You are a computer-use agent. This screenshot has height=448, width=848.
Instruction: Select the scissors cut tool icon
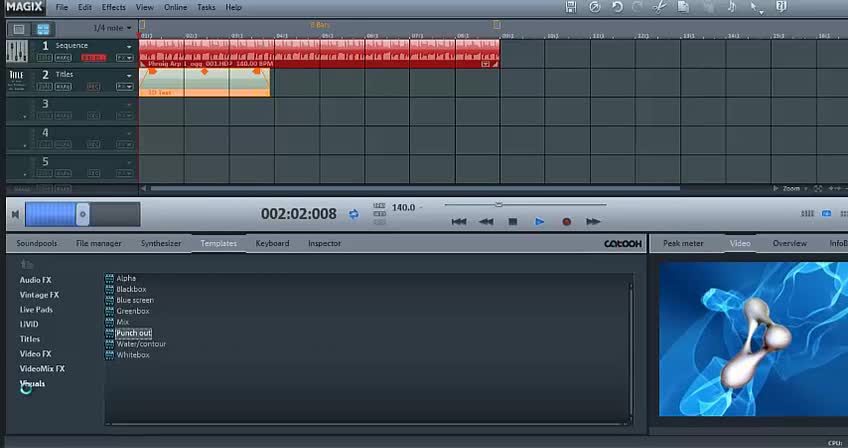pyautogui.click(x=659, y=7)
